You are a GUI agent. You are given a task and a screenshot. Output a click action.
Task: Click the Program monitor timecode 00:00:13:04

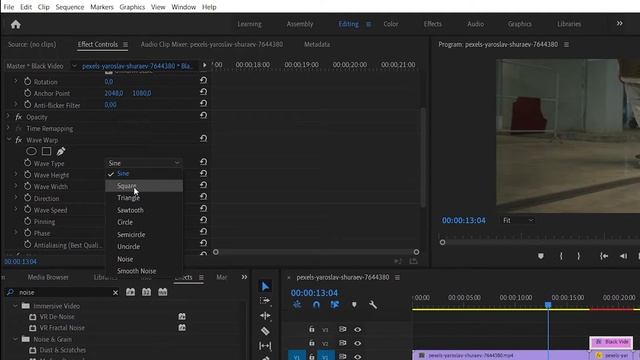click(464, 220)
